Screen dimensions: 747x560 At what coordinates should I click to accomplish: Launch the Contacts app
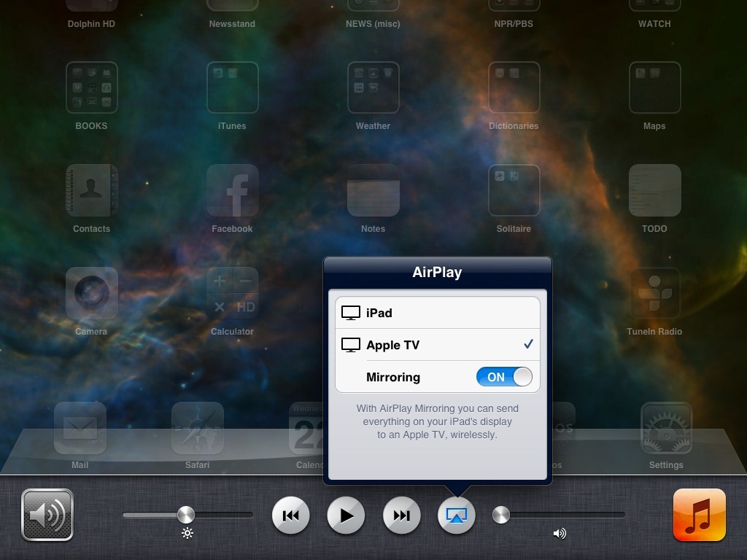[91, 190]
